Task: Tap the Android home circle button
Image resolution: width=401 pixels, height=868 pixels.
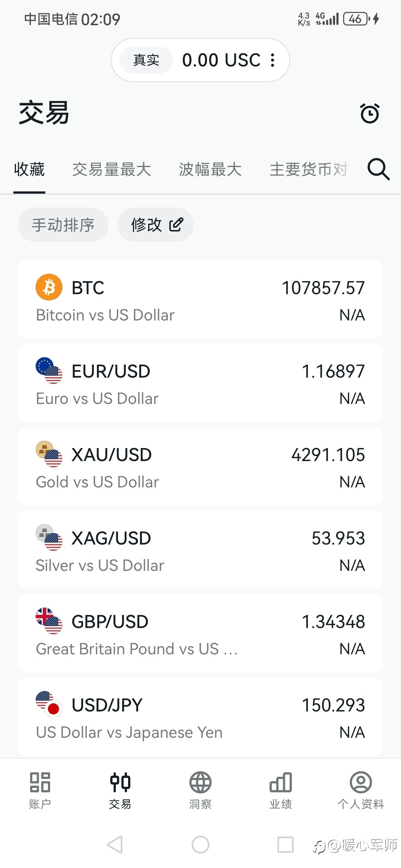Action: pos(200,845)
